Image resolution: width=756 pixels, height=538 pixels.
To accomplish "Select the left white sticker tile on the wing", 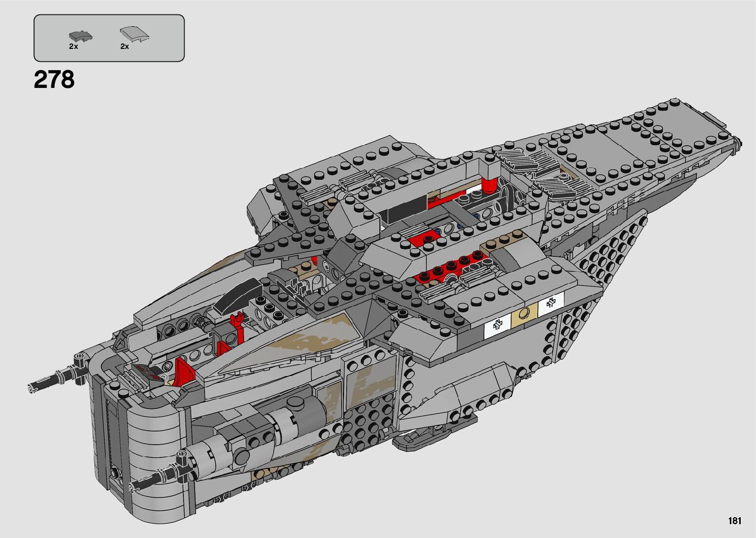I will 498,325.
